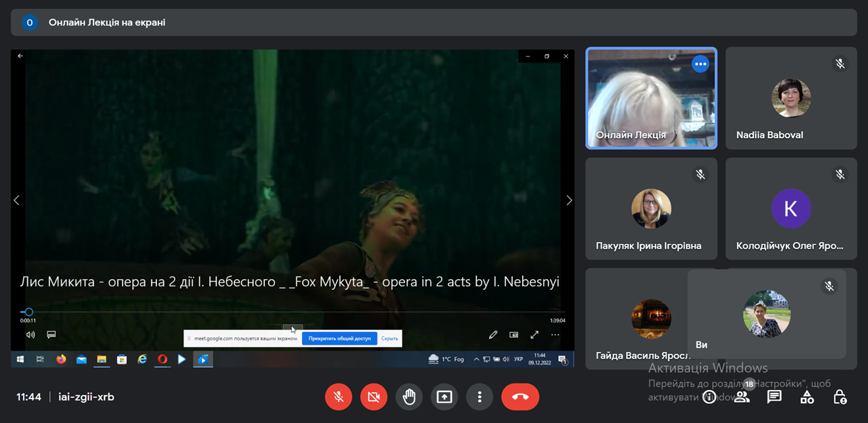Click the 1:39:04 video duration label
Viewport: 868px width, 423px height.
click(558, 320)
